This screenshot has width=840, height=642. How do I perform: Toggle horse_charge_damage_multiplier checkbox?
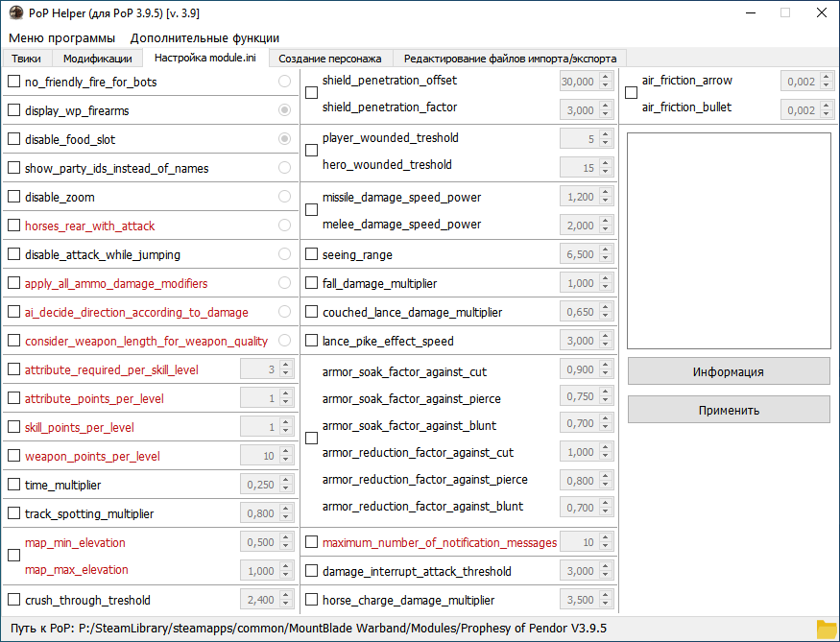312,601
